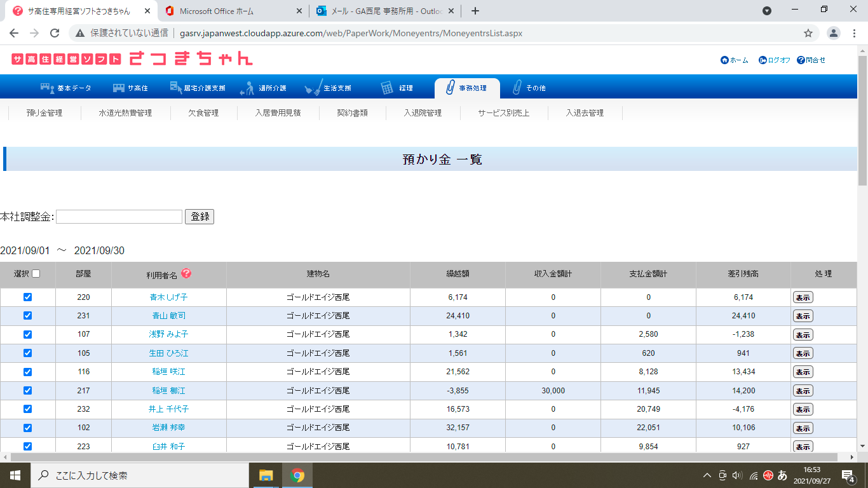868x488 pixels.
Task: Show hidden system tray icons
Action: [707, 475]
